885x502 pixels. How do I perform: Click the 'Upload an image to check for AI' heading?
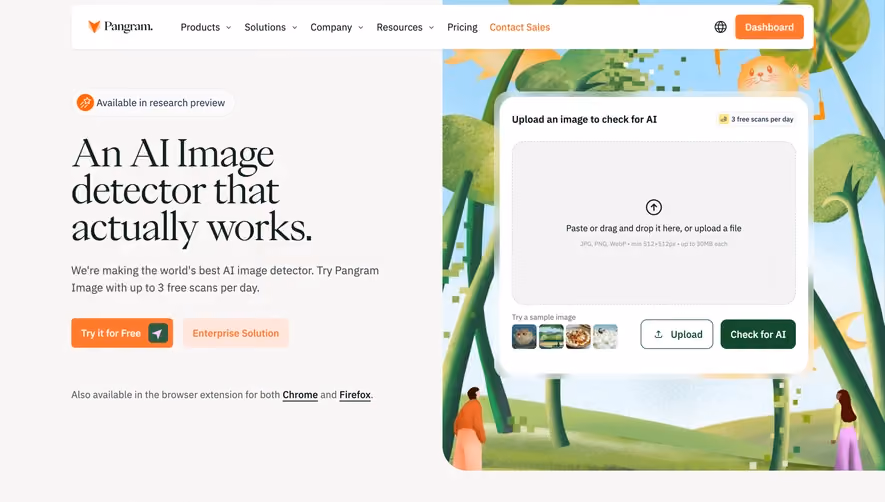[x=584, y=119]
